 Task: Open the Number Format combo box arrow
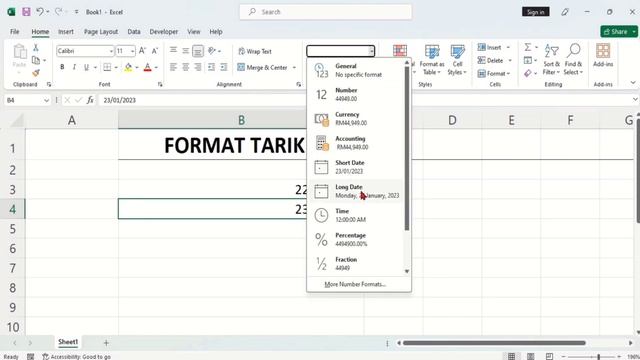coord(371,51)
